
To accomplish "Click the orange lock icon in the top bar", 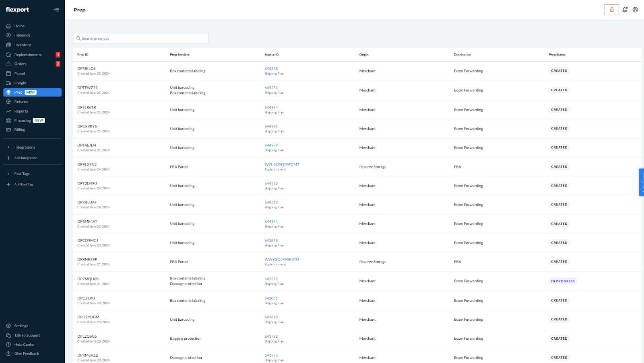I will [611, 9].
